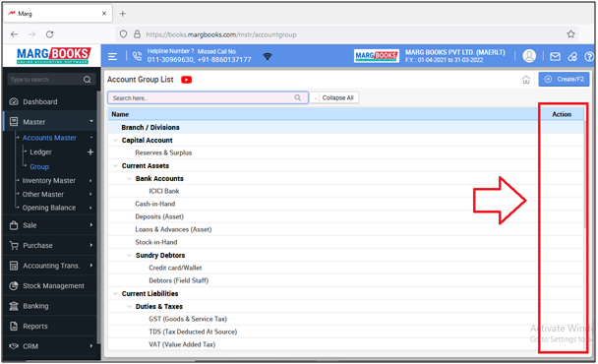Open Dashboard from the sidebar

pyautogui.click(x=50, y=102)
